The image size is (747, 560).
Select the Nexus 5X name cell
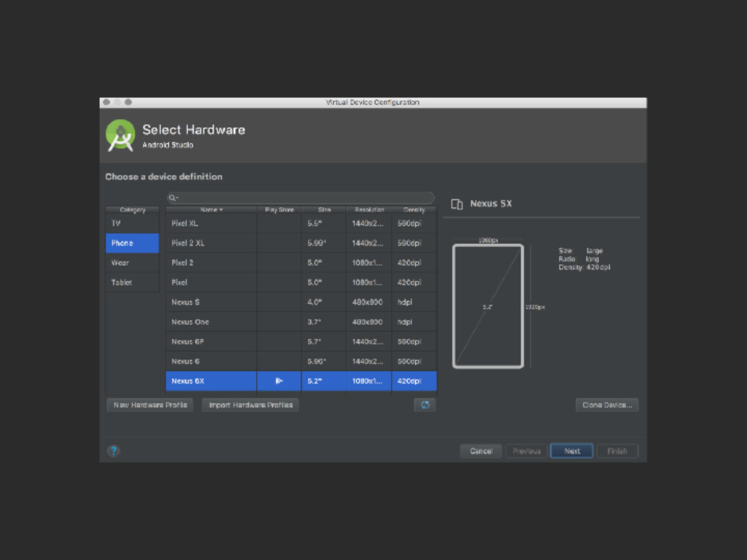click(x=211, y=381)
